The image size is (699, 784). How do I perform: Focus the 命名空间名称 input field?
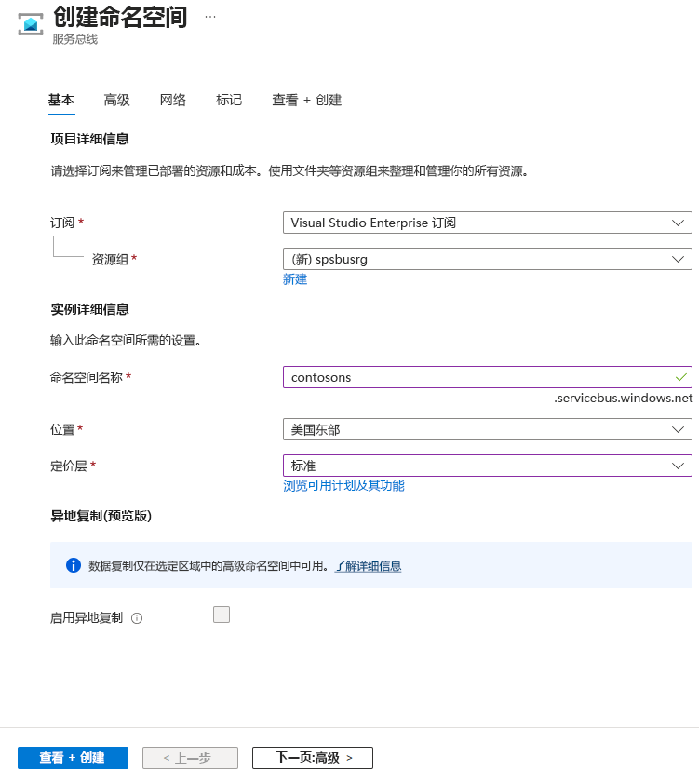click(487, 377)
